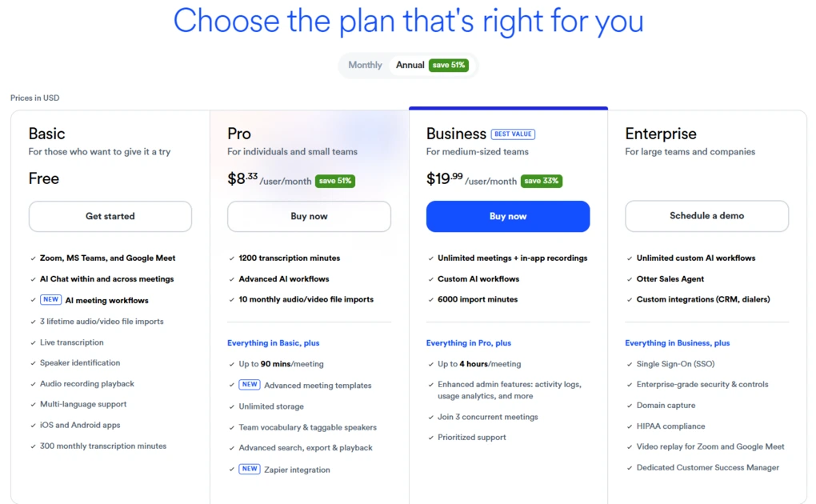
Task: Click Buy now on the Pro plan
Action: (x=309, y=216)
